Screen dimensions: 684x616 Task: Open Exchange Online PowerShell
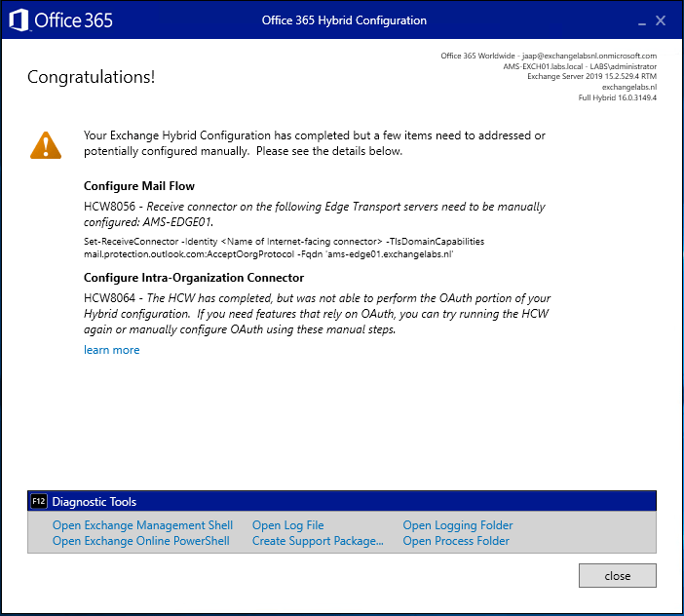[x=140, y=541]
